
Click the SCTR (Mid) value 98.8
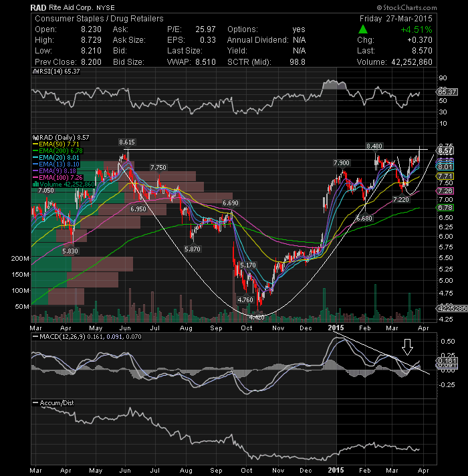click(x=298, y=62)
